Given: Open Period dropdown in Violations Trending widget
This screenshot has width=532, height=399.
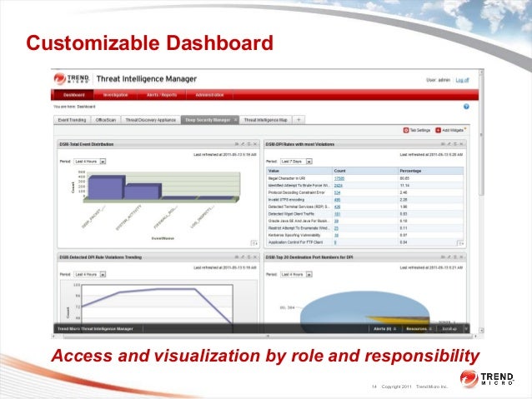Looking at the screenshot, I should coord(90,274).
